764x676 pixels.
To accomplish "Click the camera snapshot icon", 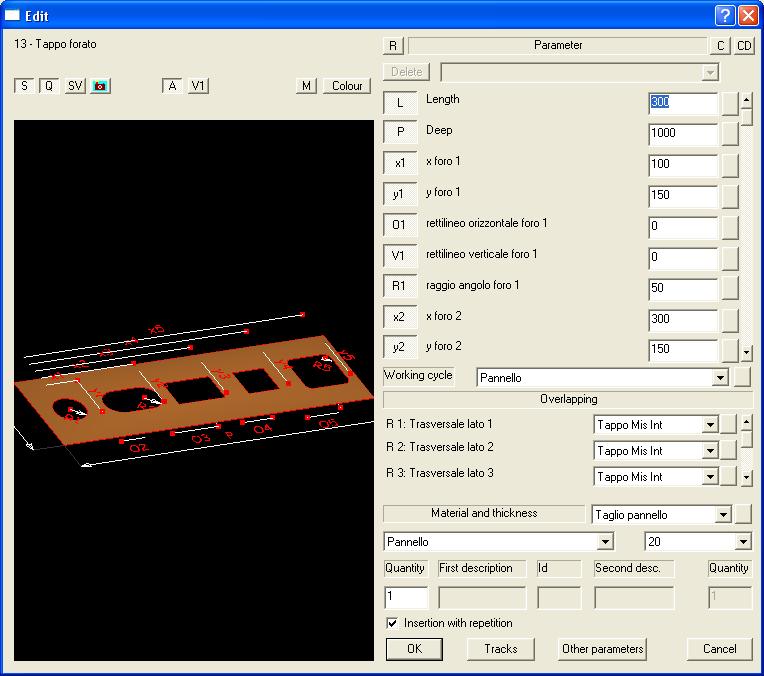I will 100,86.
